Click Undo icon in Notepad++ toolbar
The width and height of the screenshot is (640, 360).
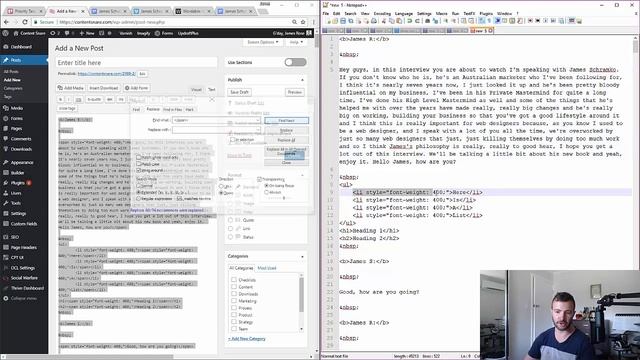click(x=409, y=21)
